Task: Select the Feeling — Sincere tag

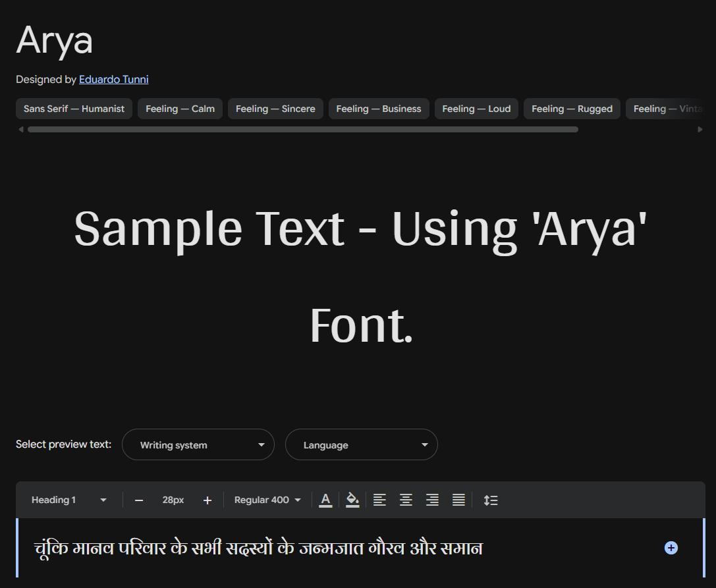Action: 275,109
